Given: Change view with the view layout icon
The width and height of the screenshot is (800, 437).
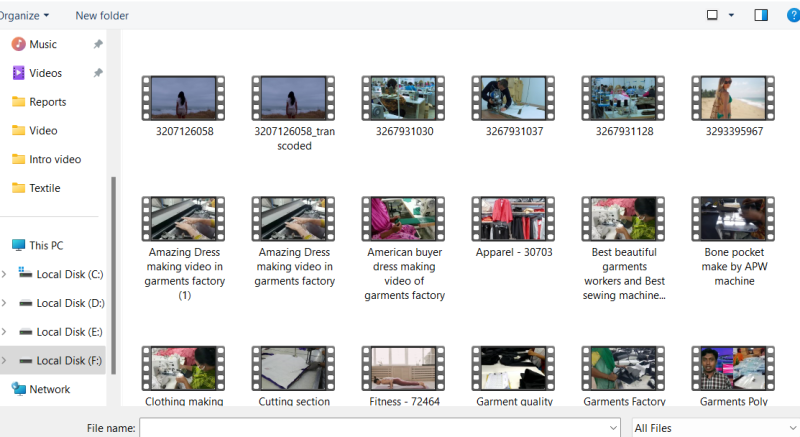Looking at the screenshot, I should pyautogui.click(x=712, y=15).
